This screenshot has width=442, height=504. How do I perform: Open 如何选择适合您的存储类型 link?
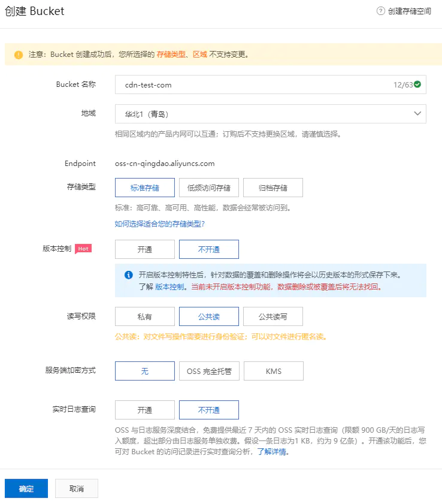(x=160, y=224)
